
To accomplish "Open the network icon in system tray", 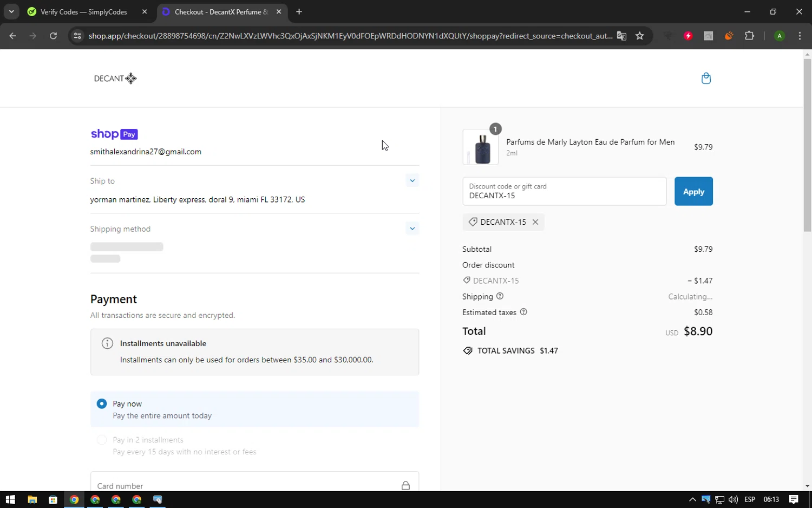I will (x=719, y=499).
